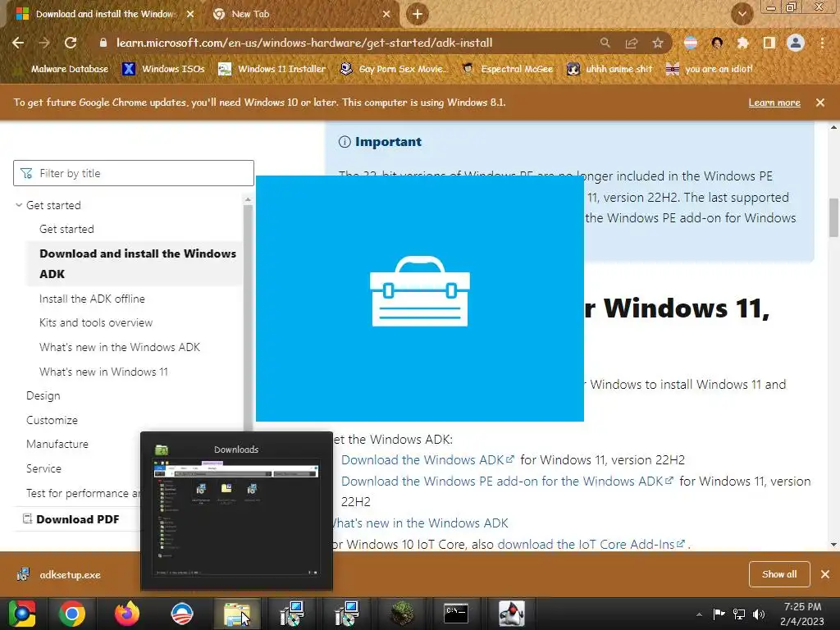Click the browser forward arrow
The image size is (840, 630).
(x=44, y=43)
